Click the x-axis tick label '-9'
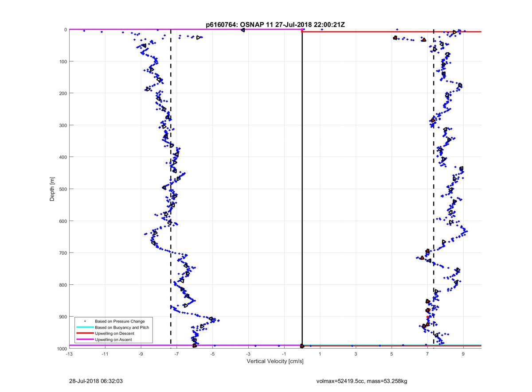532x392 pixels. (141, 354)
